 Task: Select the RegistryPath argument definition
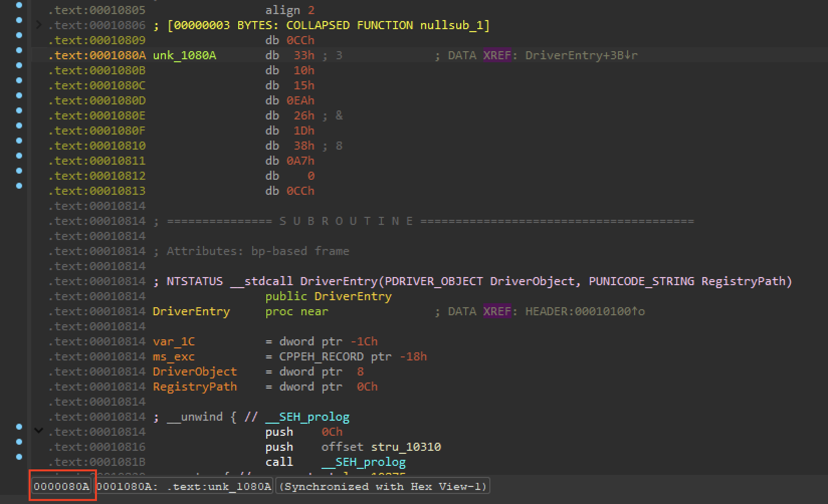(195, 387)
